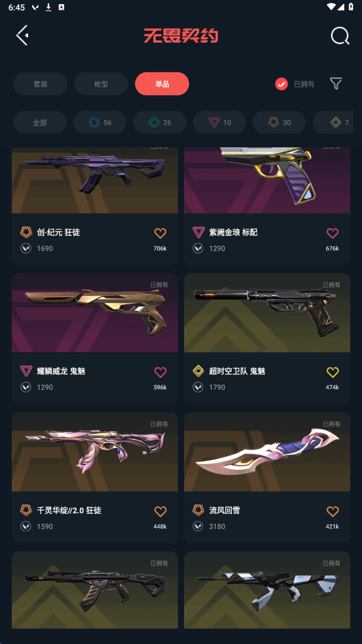Viewport: 362px width, 644px height.
Task: Open the filter funnel icon
Action: point(336,84)
